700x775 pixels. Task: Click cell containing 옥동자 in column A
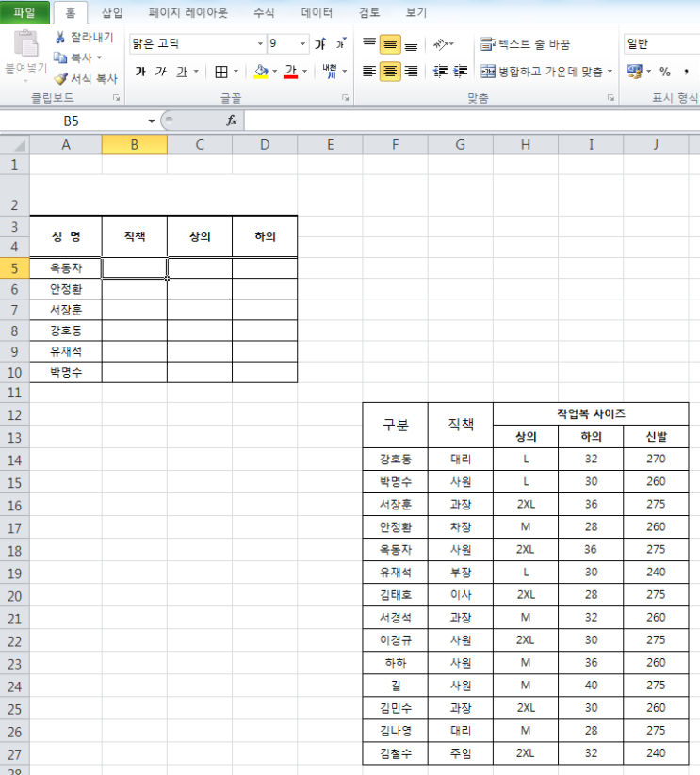66,267
